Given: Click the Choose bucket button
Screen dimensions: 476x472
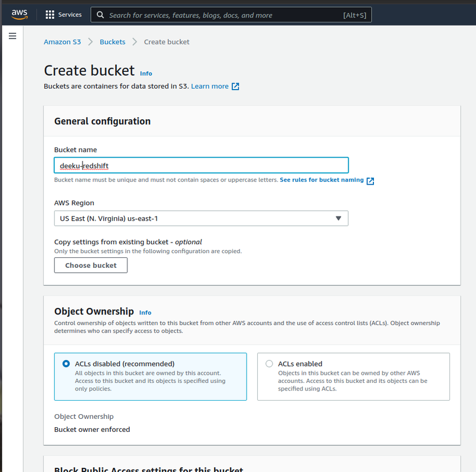Looking at the screenshot, I should (x=91, y=265).
